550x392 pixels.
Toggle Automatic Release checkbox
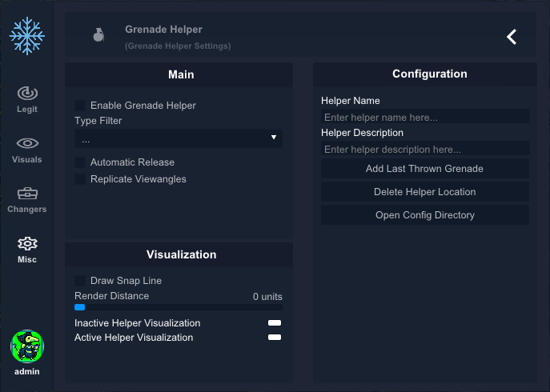(80, 162)
